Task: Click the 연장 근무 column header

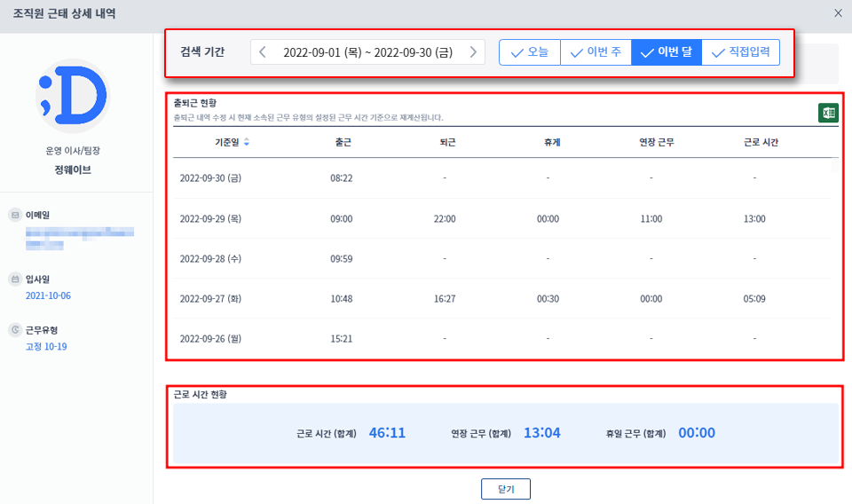Action: pyautogui.click(x=657, y=142)
